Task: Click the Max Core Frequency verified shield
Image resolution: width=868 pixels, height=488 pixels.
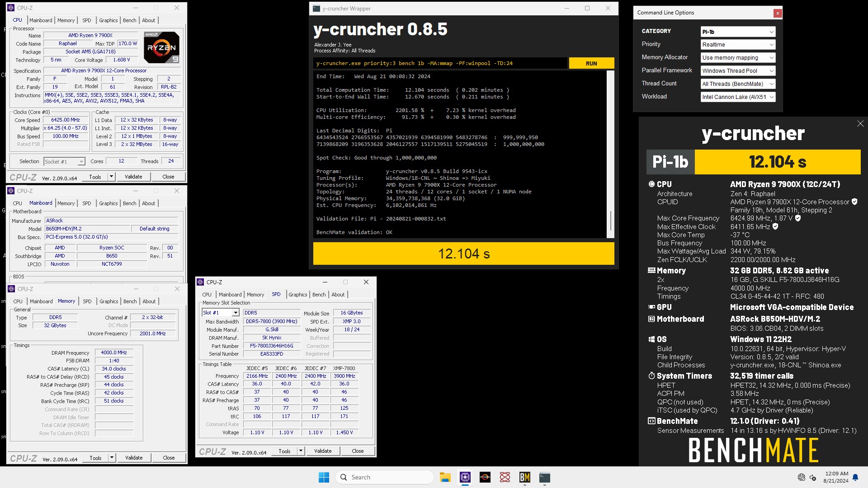Action: [x=798, y=218]
